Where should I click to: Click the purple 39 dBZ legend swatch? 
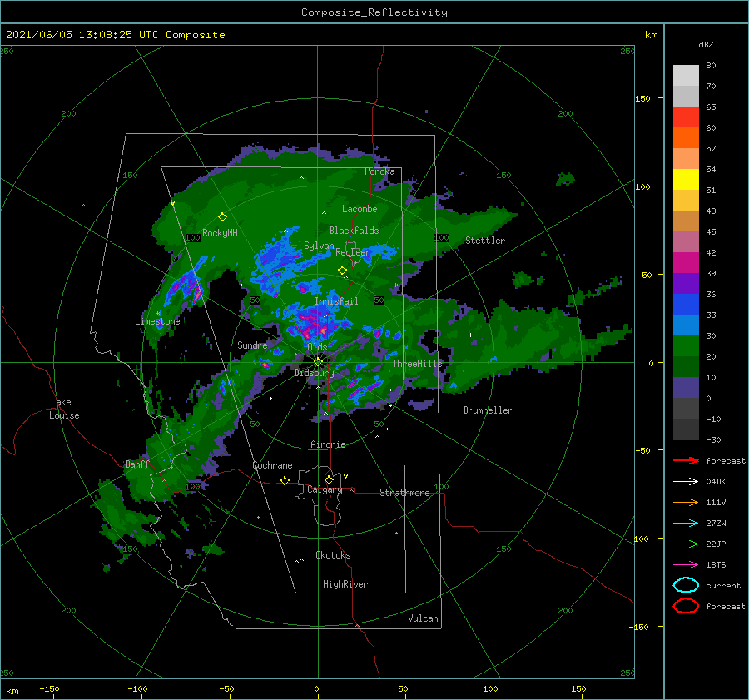[686, 283]
